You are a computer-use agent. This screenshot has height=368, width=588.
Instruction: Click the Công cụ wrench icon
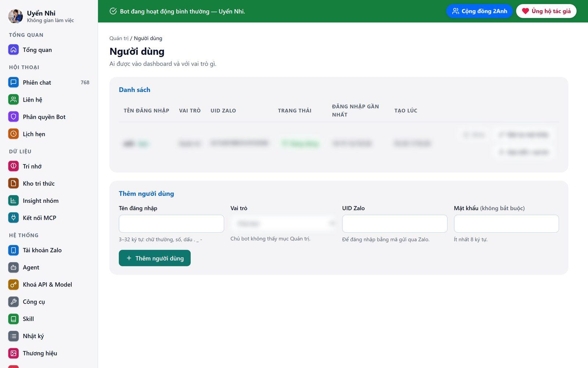coord(14,302)
